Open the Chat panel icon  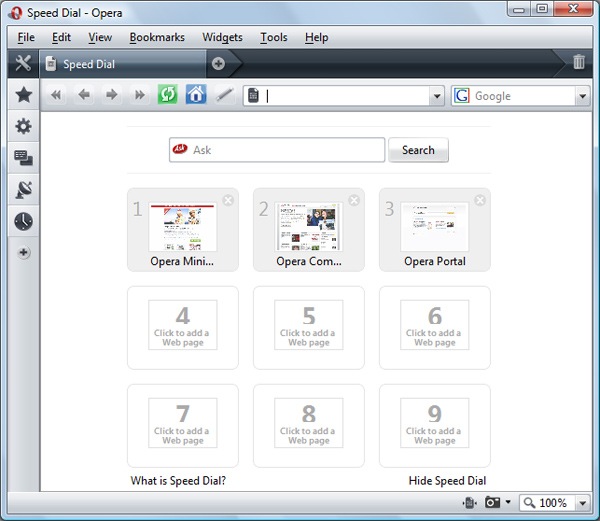tap(23, 158)
